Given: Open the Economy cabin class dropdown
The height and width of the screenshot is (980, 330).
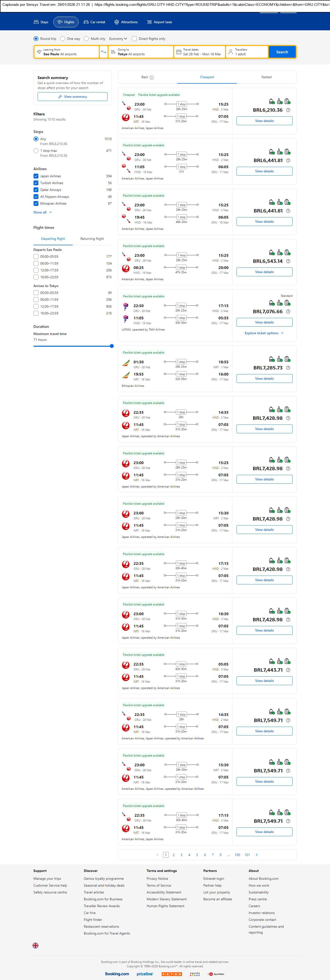Looking at the screenshot, I should (118, 39).
